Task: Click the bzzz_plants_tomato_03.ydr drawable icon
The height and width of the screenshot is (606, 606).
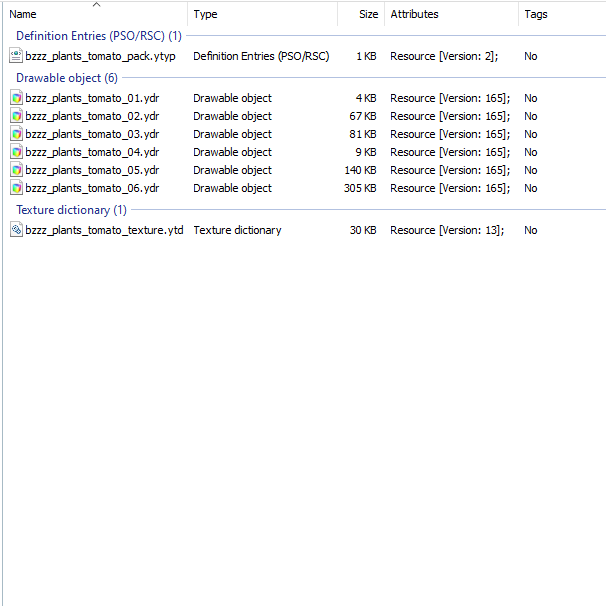Action: pos(16,134)
